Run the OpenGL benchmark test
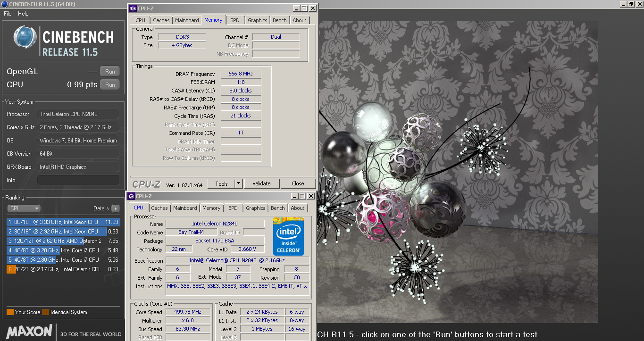The width and height of the screenshot is (644, 341). (x=110, y=72)
